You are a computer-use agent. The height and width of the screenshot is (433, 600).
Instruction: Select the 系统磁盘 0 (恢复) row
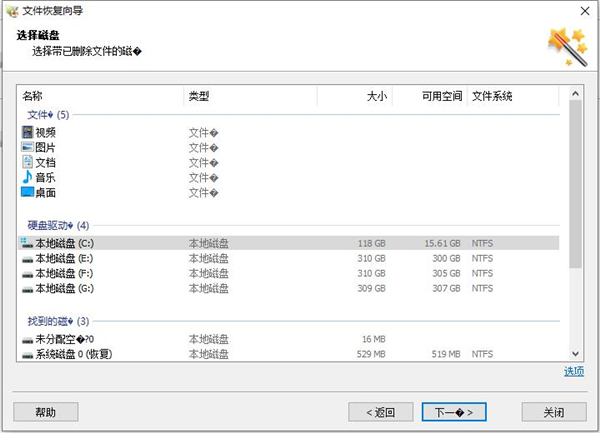[x=77, y=354]
